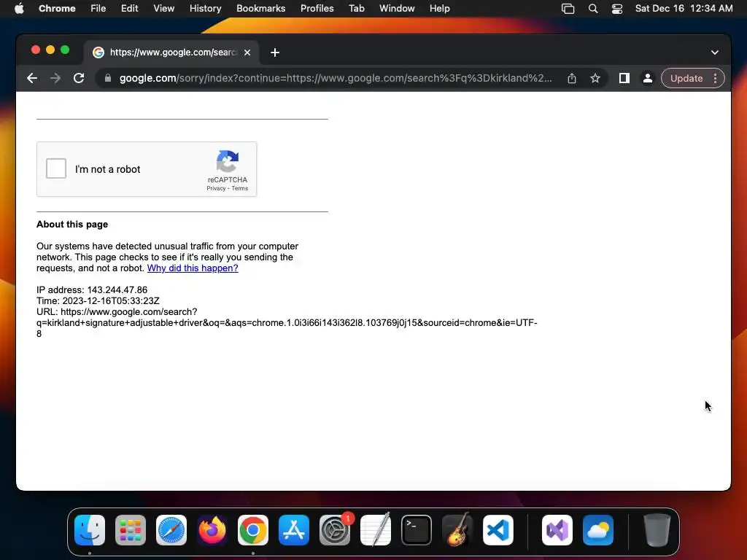Launch Safari from the Dock
This screenshot has height=560, width=747.
point(171,530)
